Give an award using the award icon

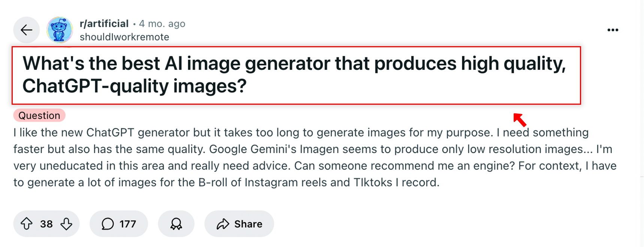tap(176, 224)
